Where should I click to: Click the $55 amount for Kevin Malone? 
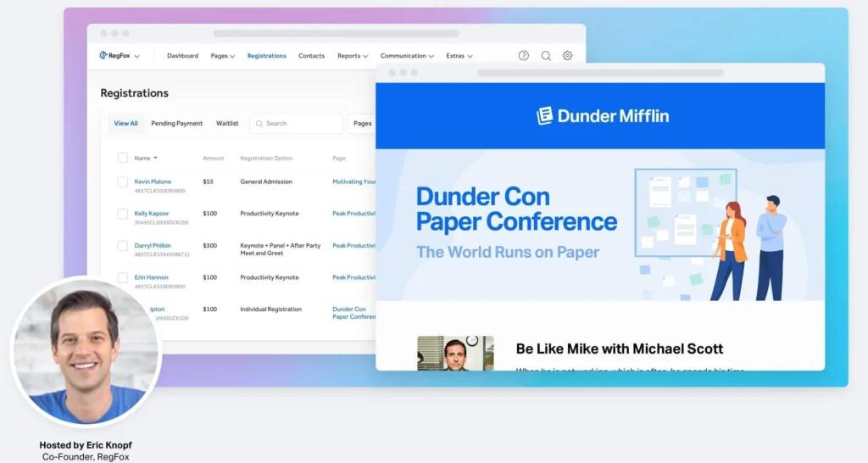tap(209, 181)
